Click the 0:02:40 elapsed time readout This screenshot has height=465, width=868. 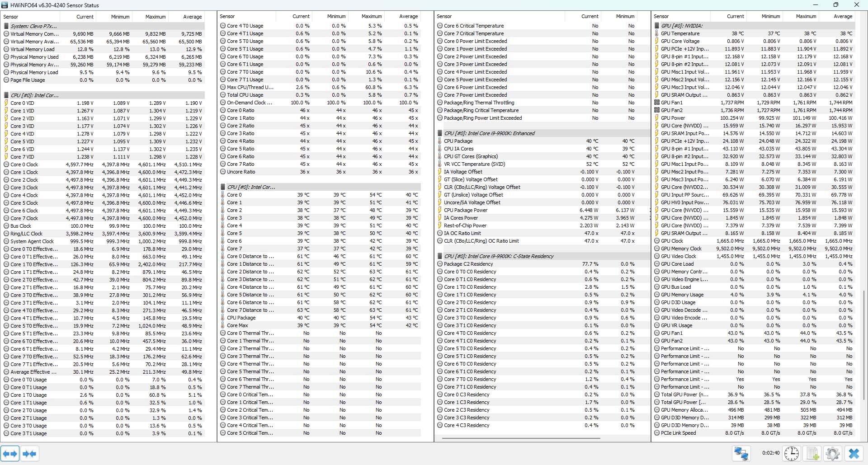pos(770,453)
